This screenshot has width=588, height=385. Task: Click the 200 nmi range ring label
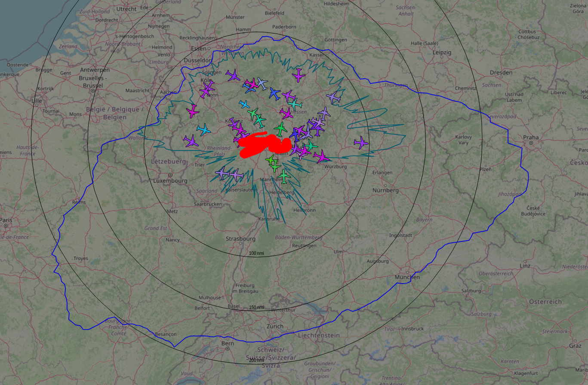(256, 360)
